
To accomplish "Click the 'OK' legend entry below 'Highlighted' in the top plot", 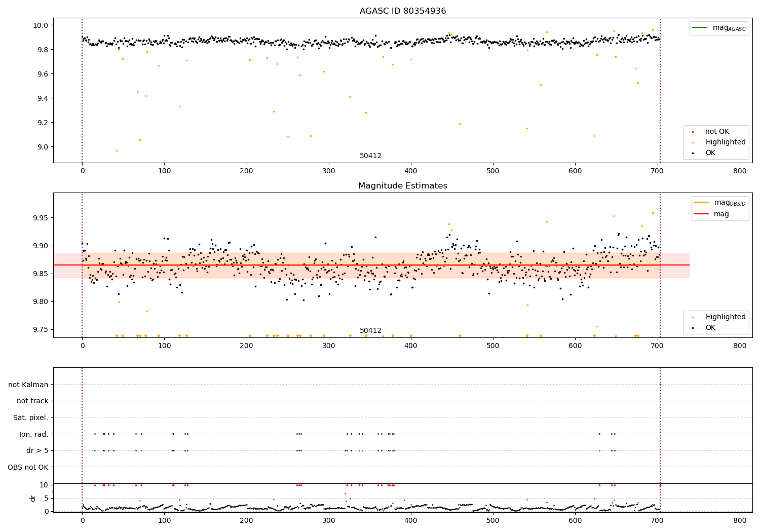I will point(710,153).
